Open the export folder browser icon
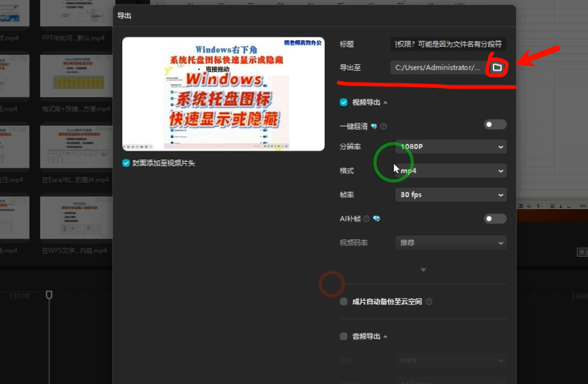The width and height of the screenshot is (588, 384). coord(497,67)
